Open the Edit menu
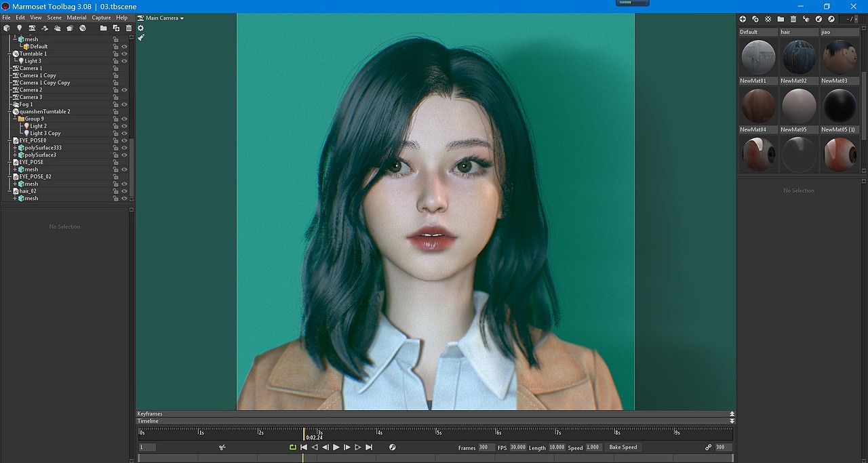Image resolution: width=868 pixels, height=463 pixels. (20, 18)
